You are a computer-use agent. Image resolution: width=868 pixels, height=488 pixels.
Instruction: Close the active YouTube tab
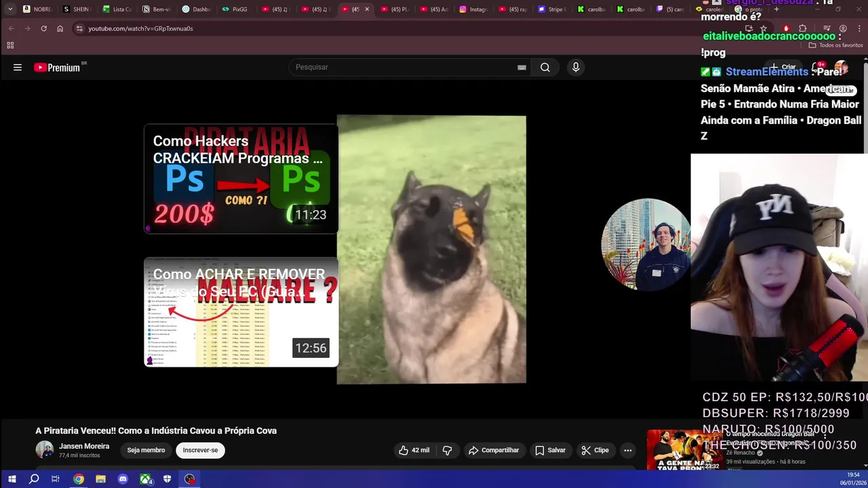pyautogui.click(x=367, y=9)
